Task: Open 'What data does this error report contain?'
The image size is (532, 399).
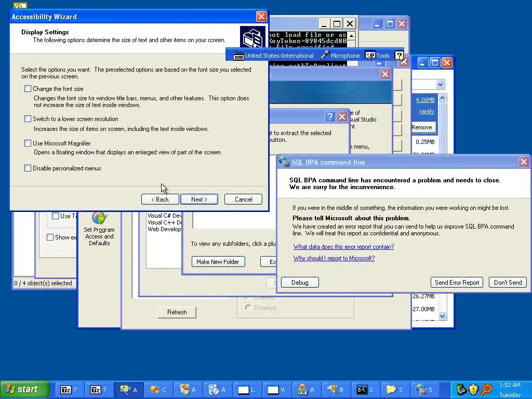Action: pyautogui.click(x=344, y=247)
